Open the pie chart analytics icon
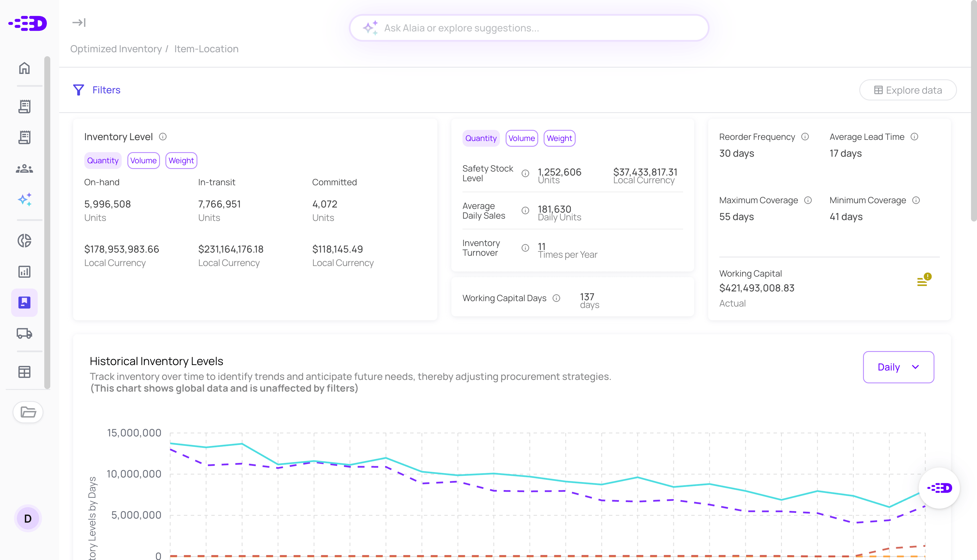Viewport: 977px width, 560px height. click(24, 241)
